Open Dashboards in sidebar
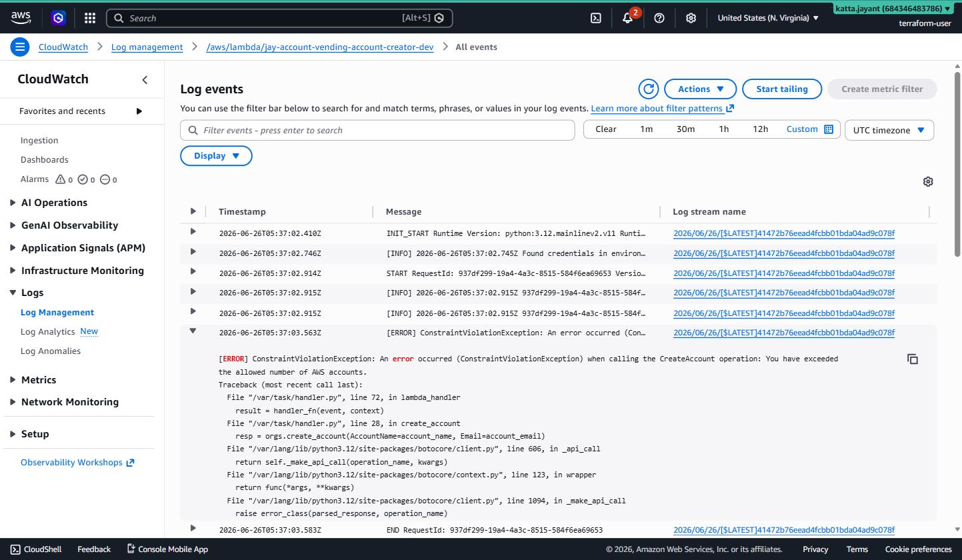Image resolution: width=962 pixels, height=560 pixels. coord(45,159)
